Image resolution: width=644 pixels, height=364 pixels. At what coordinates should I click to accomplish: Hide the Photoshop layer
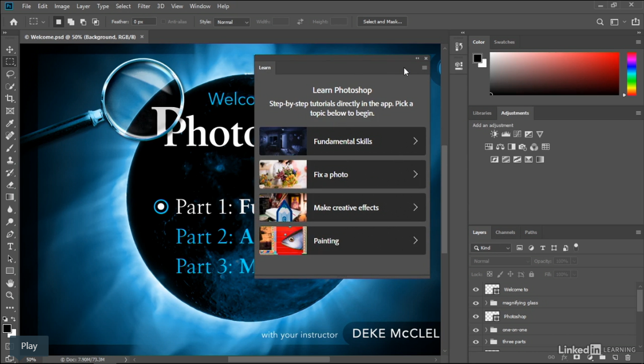pyautogui.click(x=476, y=317)
